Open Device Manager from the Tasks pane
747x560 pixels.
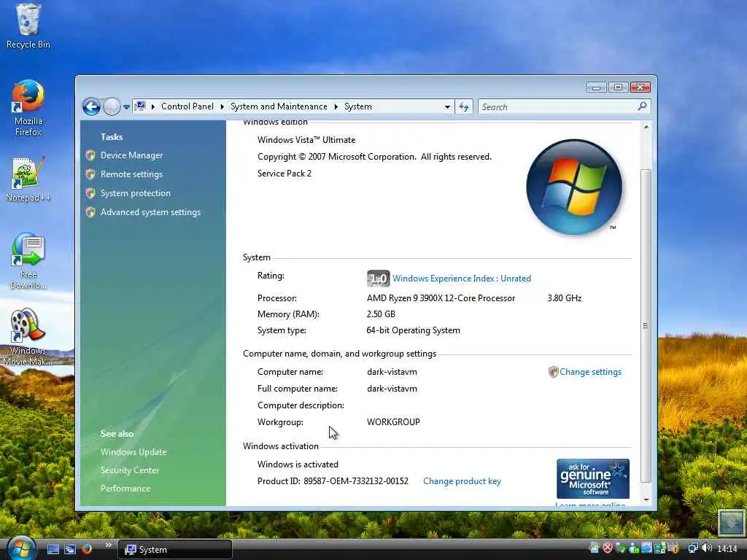tap(131, 155)
